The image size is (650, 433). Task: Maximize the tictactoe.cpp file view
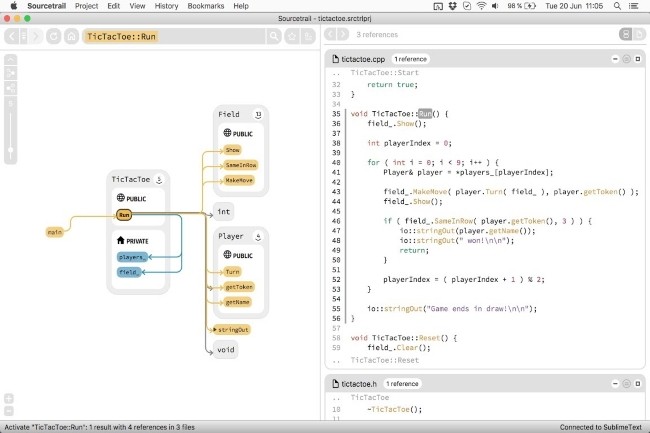tap(638, 59)
